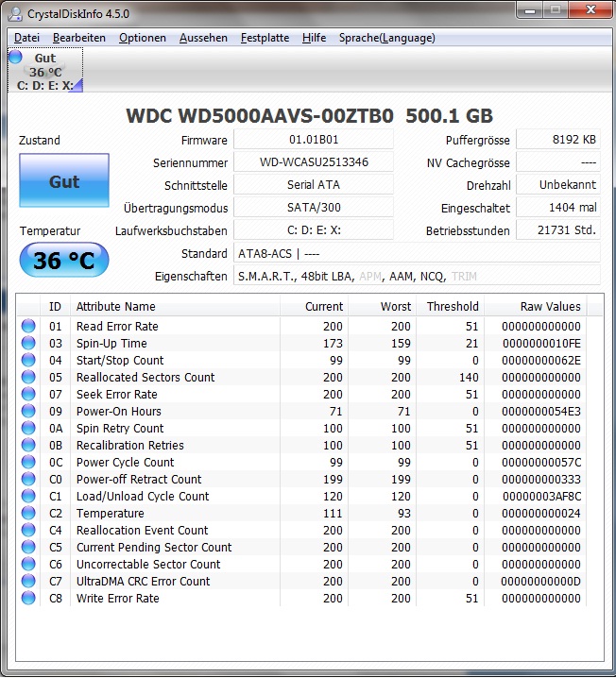Viewport: 616px width, 678px height.
Task: Click status icon for Read Error Rate
Action: point(28,326)
